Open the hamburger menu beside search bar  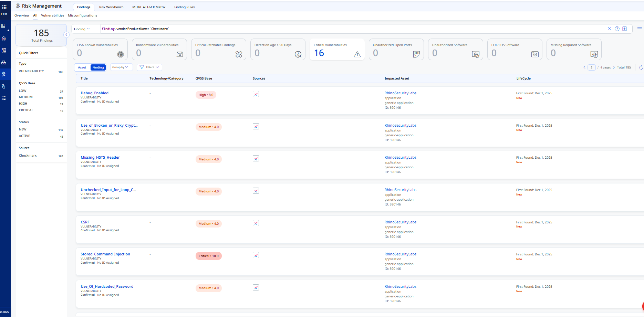(639, 29)
